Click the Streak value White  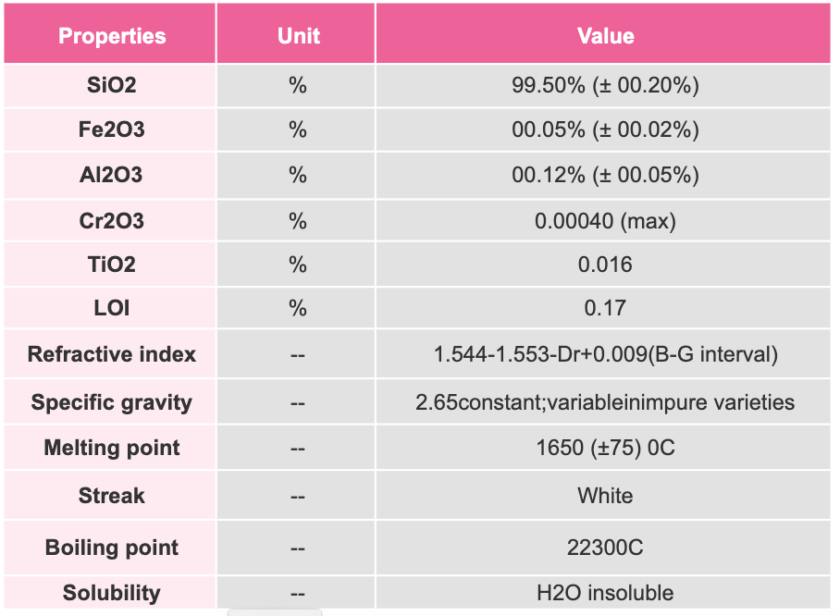pos(605,495)
